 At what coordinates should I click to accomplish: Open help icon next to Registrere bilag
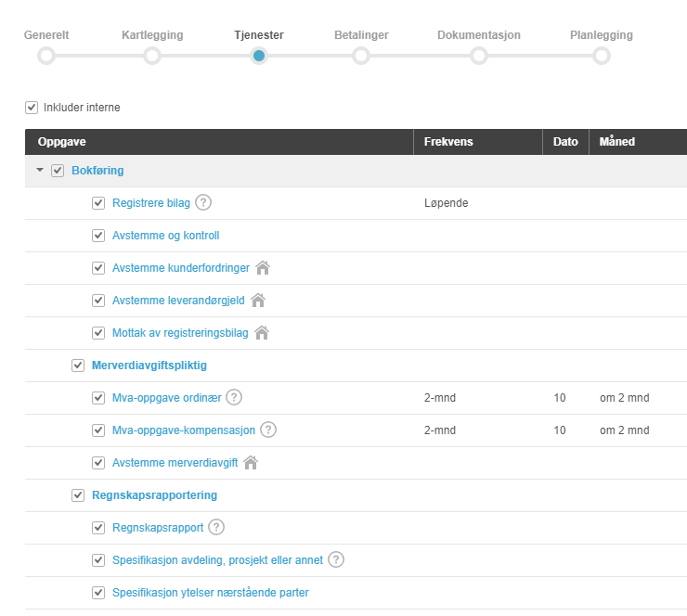[203, 203]
